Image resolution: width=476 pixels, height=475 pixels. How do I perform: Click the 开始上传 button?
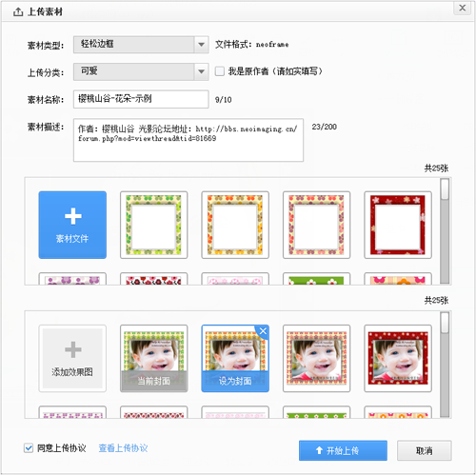[343, 450]
